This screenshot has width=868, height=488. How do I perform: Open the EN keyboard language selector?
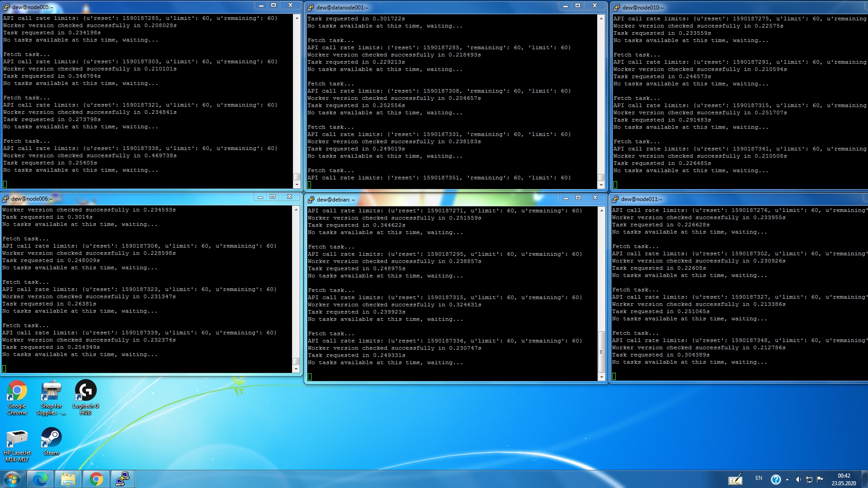(759, 478)
